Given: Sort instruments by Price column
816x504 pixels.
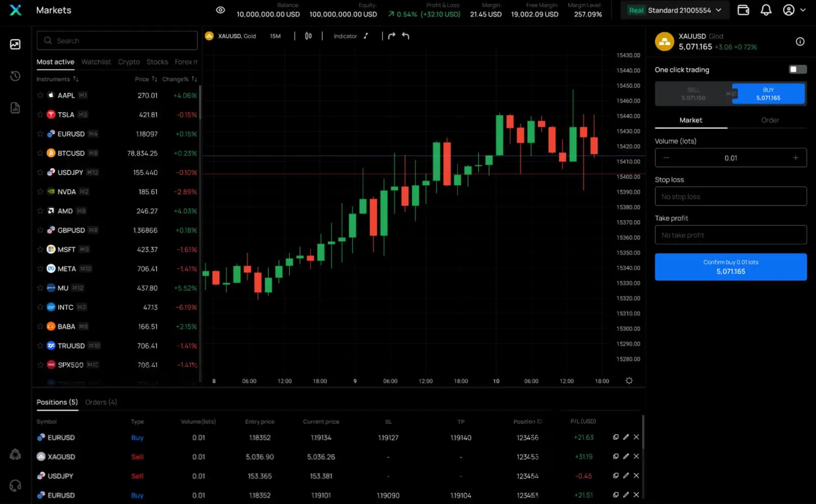Looking at the screenshot, I should (x=146, y=79).
